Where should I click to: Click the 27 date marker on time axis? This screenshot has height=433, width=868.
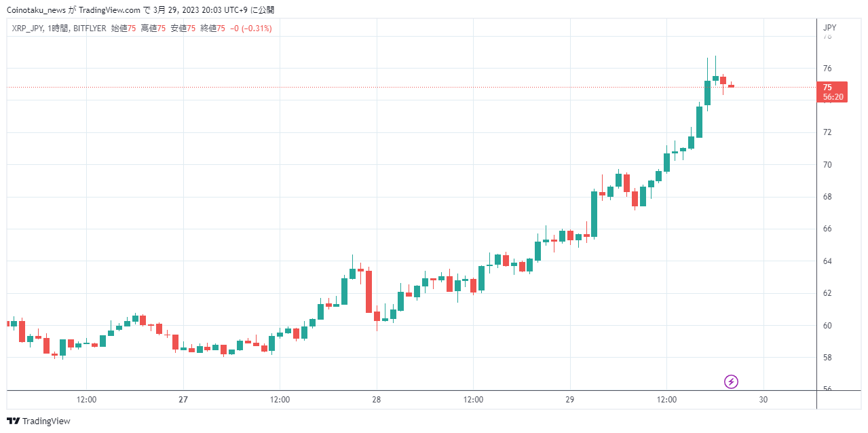point(183,400)
